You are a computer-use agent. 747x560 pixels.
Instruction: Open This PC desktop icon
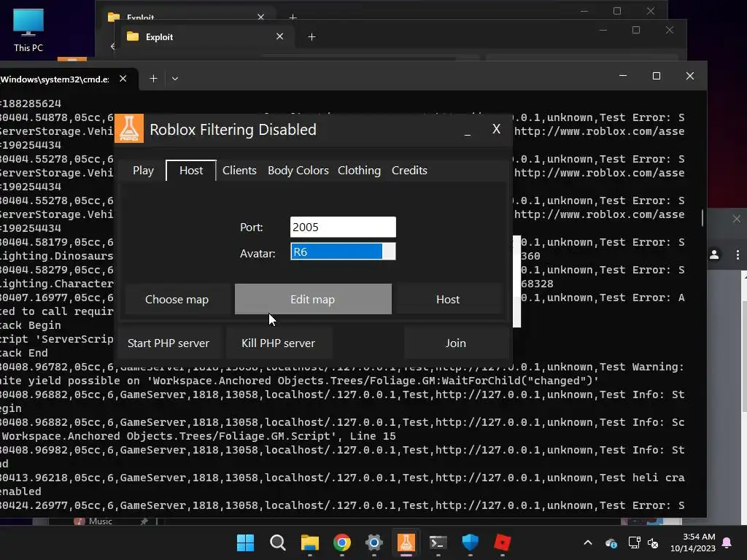[x=28, y=30]
